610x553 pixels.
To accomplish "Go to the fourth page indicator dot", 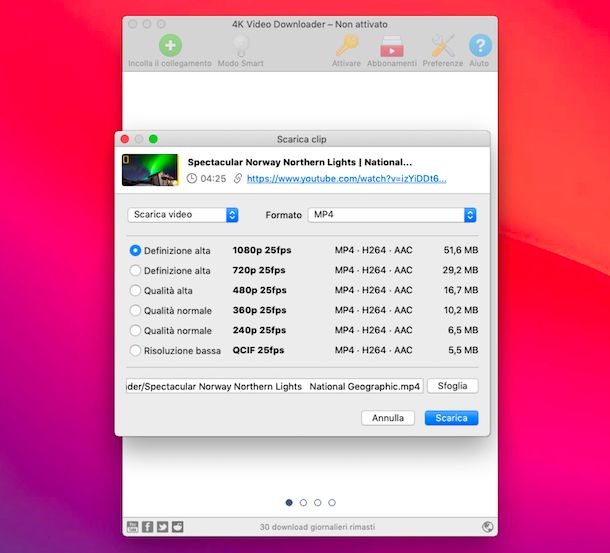I will click(332, 502).
